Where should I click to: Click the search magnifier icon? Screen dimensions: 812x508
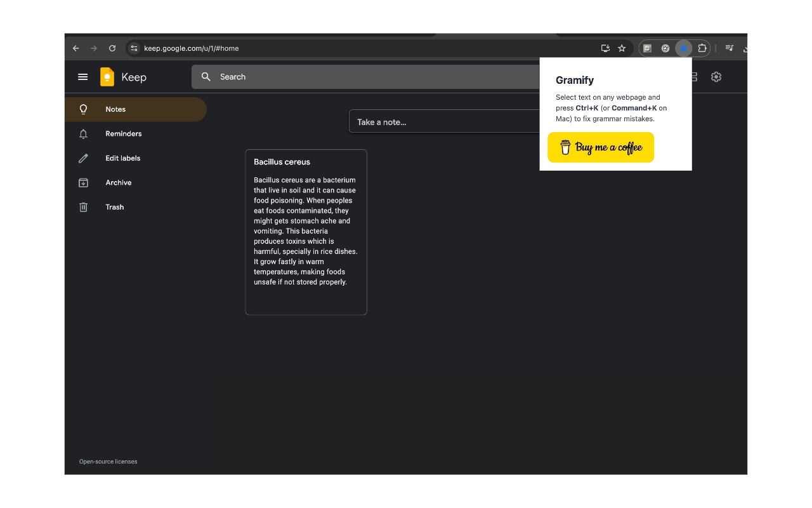coord(206,77)
